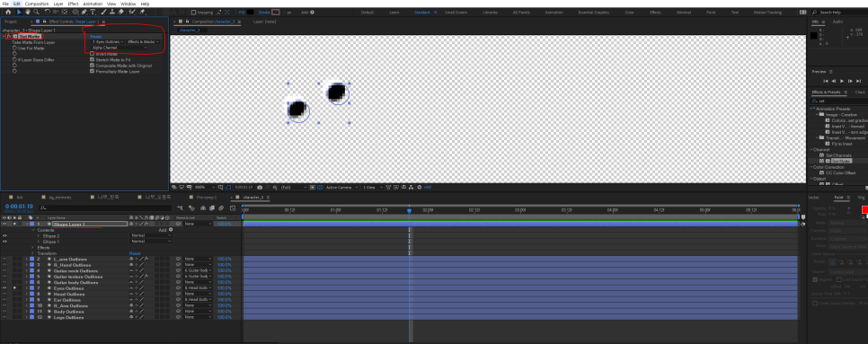The height and width of the screenshot is (344, 868).
Task: Toggle Premultiply Matte Layer checkbox
Action: point(92,71)
